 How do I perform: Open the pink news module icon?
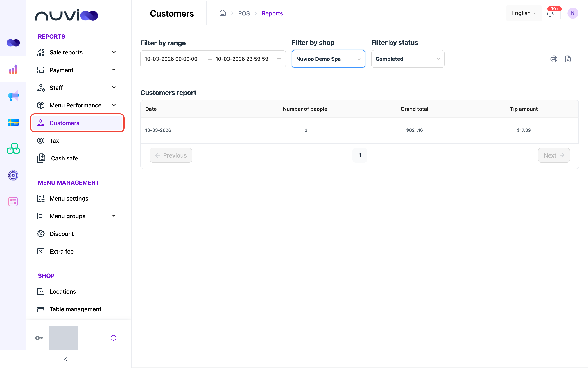(x=13, y=201)
